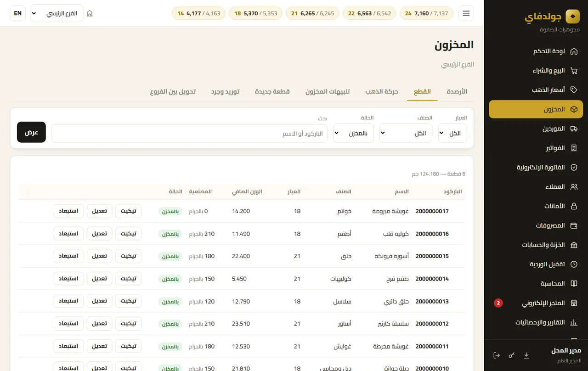Click the barcode or name search field

[190, 134]
